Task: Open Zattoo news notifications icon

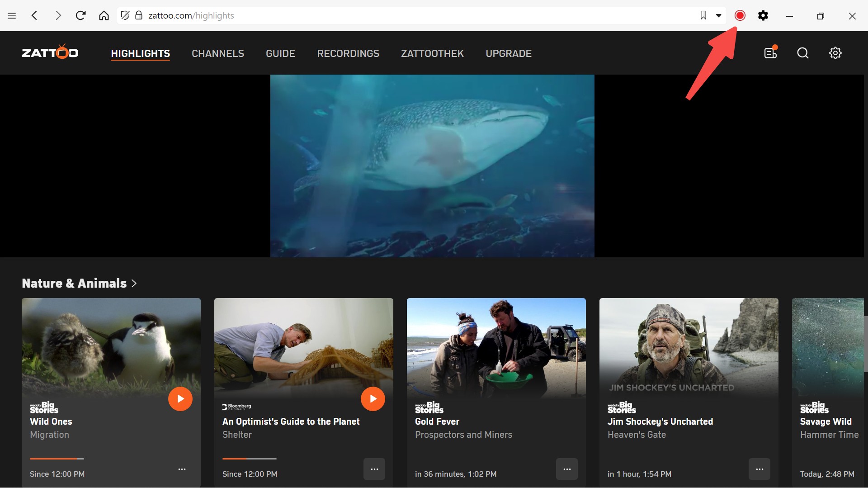Action: 771,52
